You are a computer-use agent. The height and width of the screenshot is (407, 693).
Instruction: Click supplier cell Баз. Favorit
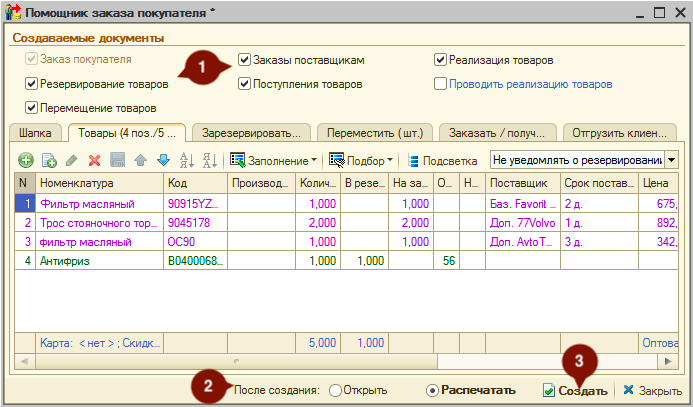point(523,204)
